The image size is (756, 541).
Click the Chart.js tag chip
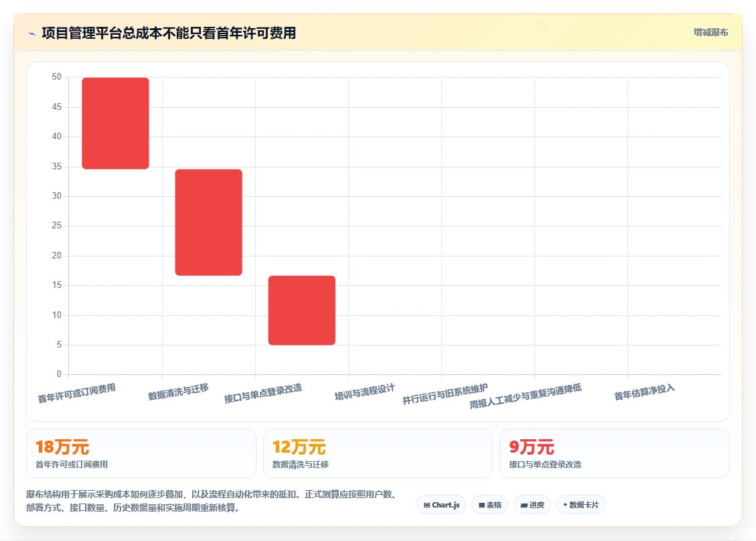pos(441,505)
